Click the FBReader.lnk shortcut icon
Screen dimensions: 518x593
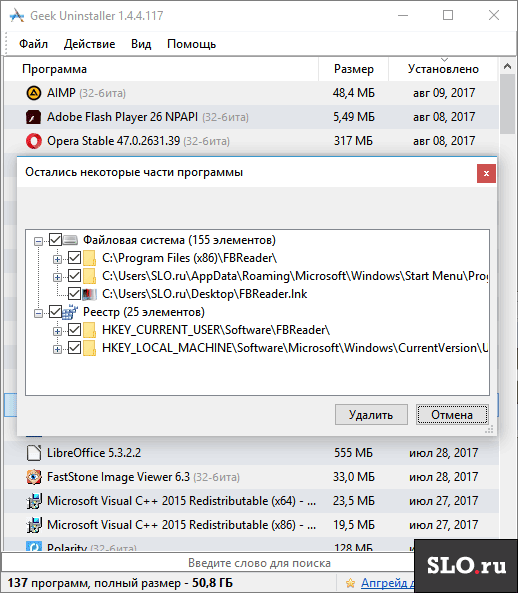coord(90,294)
